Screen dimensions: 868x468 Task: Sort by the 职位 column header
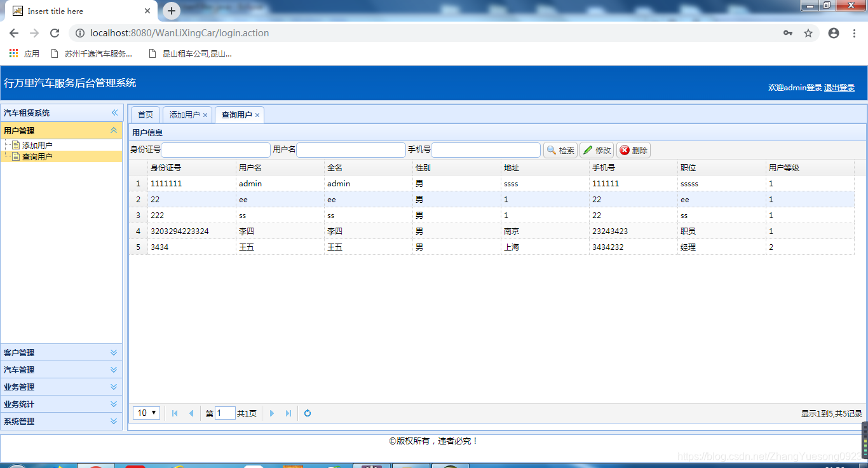(722, 168)
